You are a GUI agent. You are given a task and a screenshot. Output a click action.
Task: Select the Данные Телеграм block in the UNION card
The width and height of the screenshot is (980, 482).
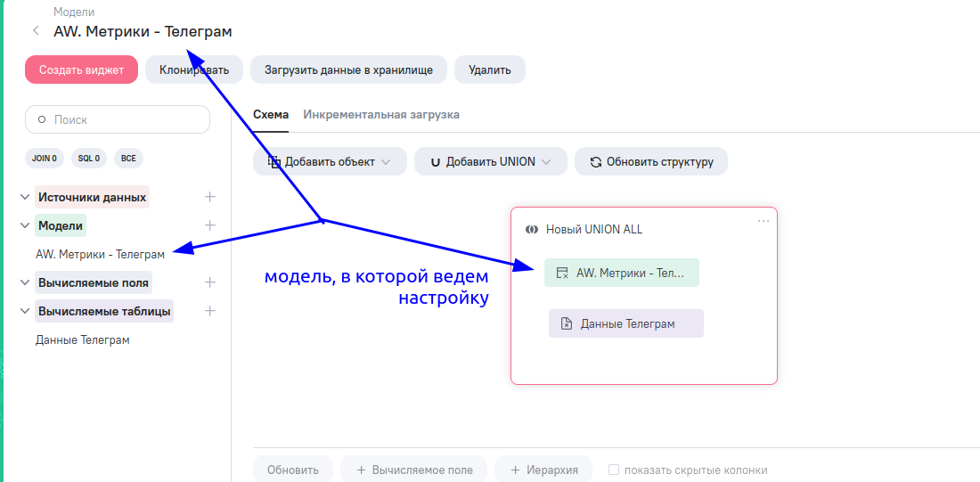click(x=626, y=323)
